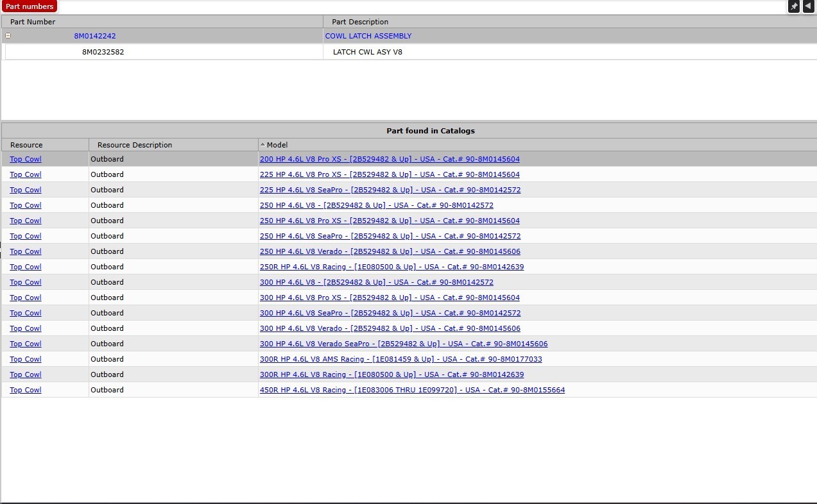817x504 pixels.
Task: Open the Part numbers tab
Action: (x=30, y=6)
